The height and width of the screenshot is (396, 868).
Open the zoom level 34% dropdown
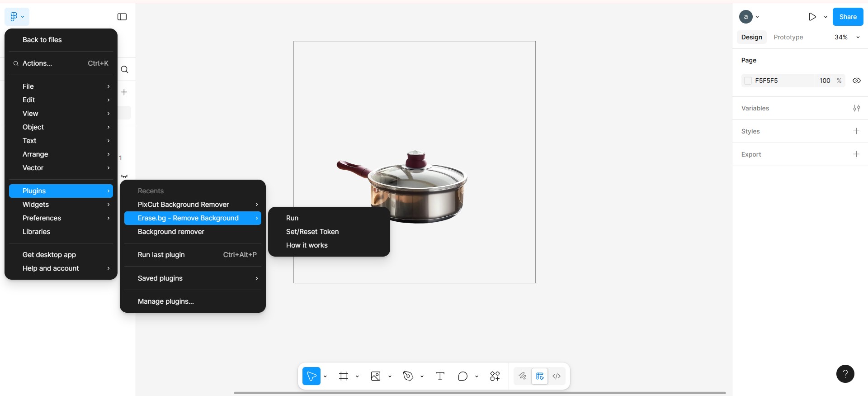pyautogui.click(x=847, y=37)
